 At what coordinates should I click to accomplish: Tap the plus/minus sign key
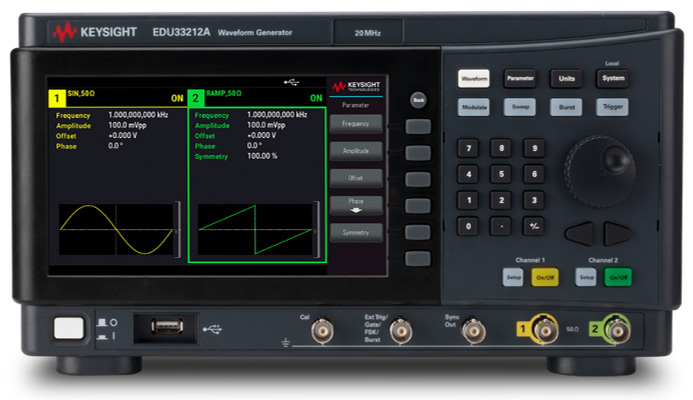(534, 226)
